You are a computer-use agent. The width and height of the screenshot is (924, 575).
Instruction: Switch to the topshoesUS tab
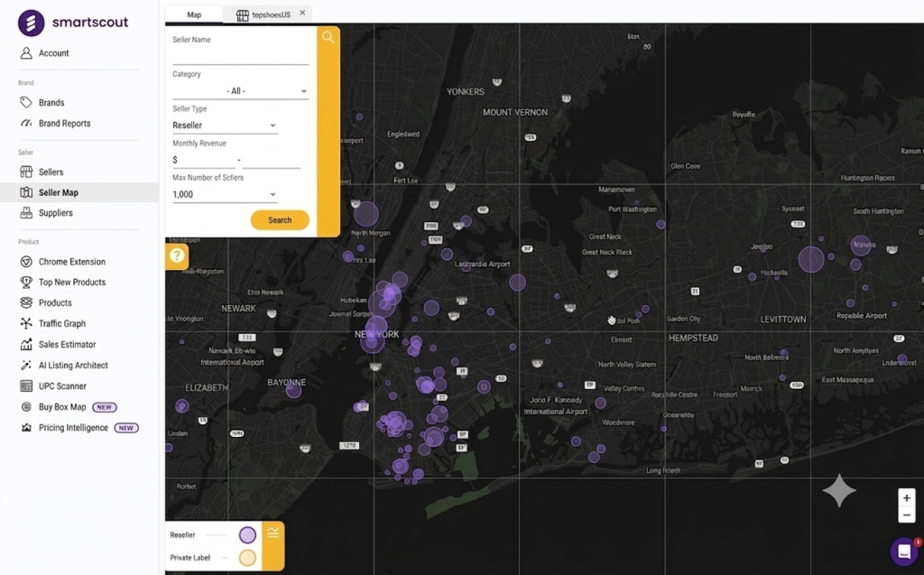click(271, 14)
